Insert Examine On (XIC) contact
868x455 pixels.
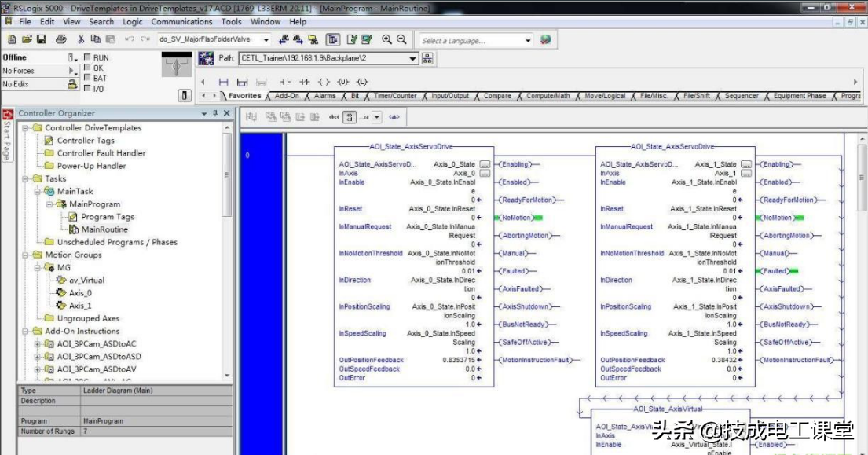pyautogui.click(x=285, y=82)
